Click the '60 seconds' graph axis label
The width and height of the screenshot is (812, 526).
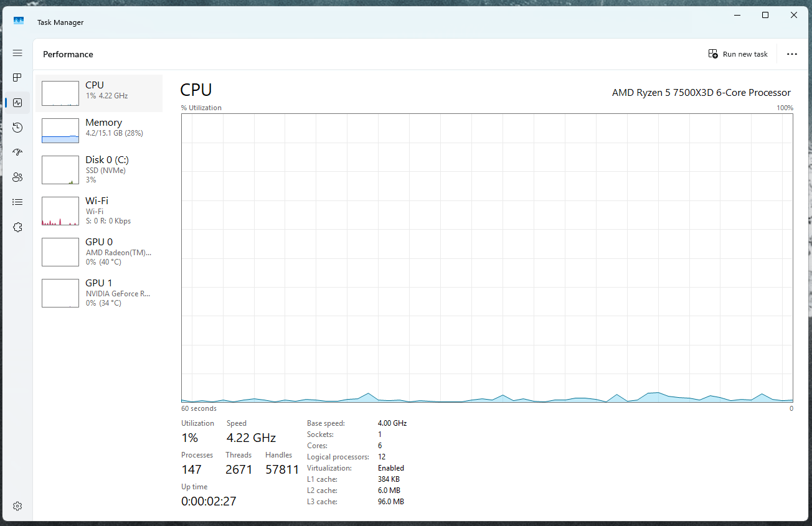click(199, 409)
